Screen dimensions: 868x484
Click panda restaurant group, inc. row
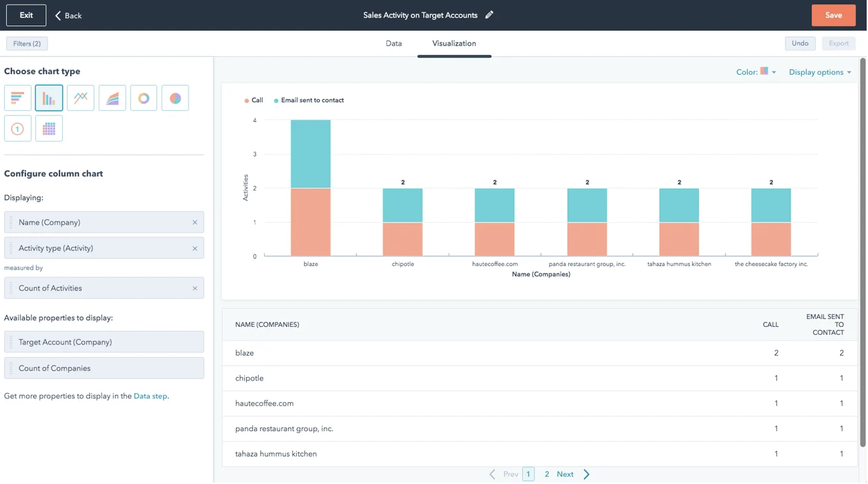pos(540,429)
